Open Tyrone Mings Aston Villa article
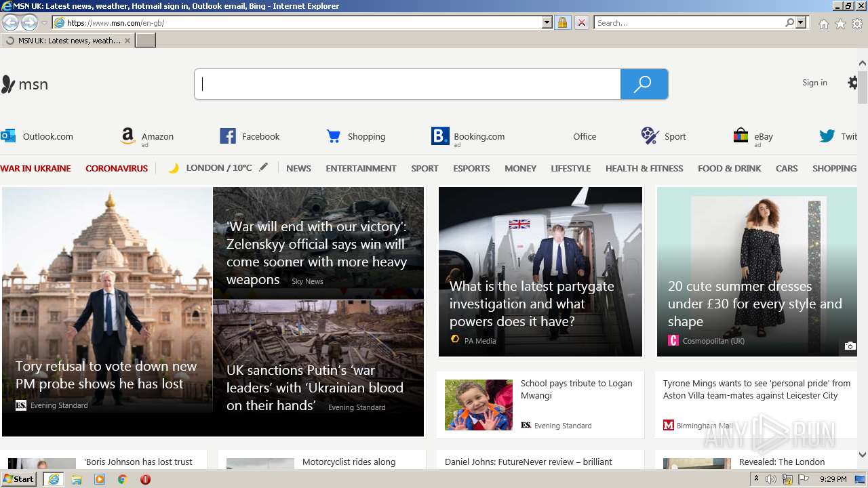The width and height of the screenshot is (868, 488). coord(757,389)
